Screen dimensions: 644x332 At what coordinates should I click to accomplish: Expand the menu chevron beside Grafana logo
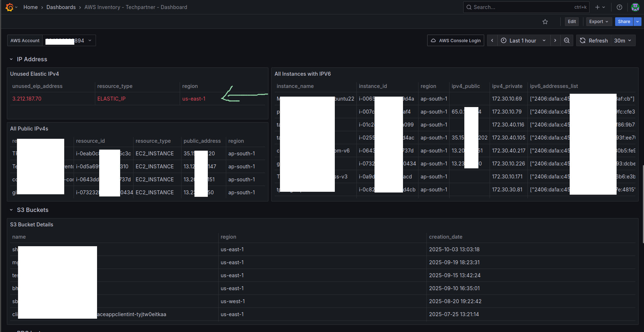(16, 7)
